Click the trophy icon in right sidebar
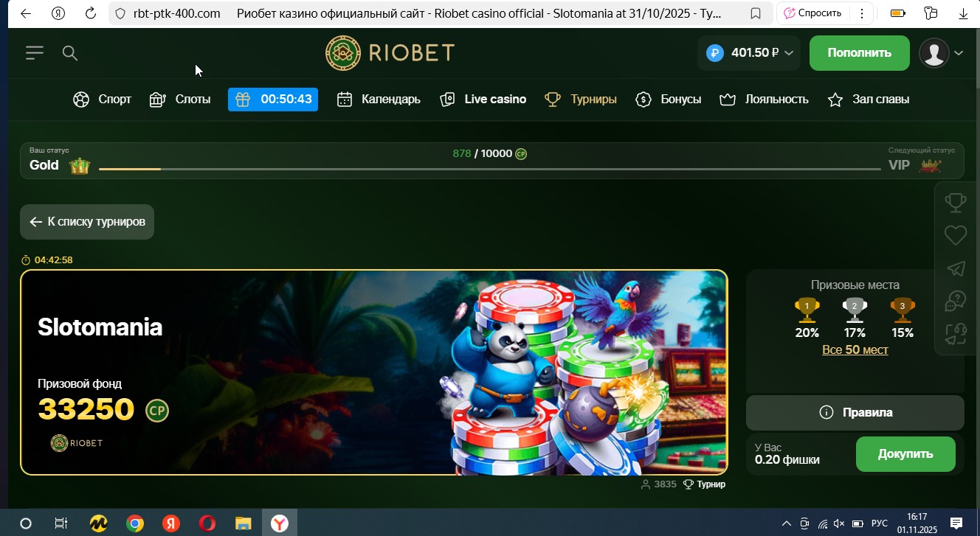 [x=956, y=202]
